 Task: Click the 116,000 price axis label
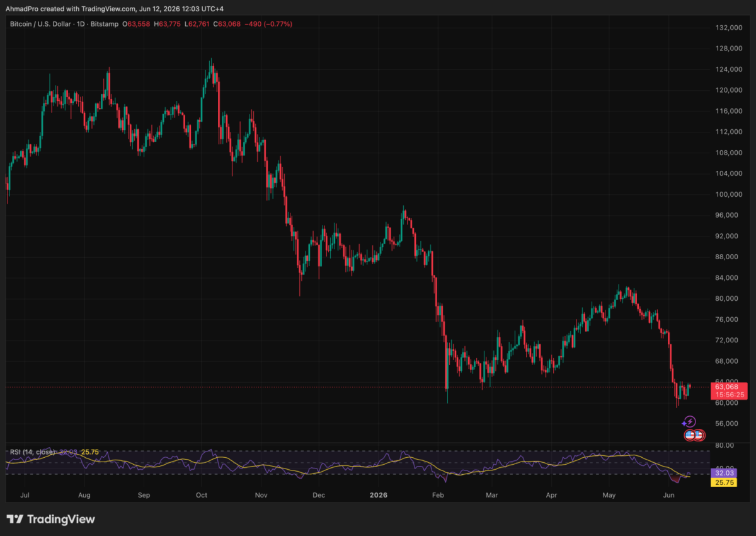(728, 111)
